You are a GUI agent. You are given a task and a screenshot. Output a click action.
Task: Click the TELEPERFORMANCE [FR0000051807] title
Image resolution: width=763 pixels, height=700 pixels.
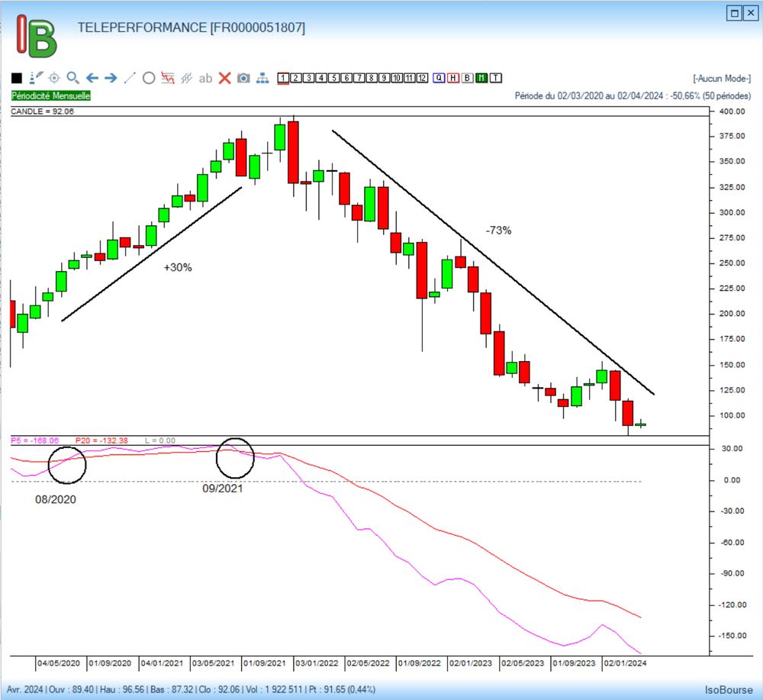[192, 27]
